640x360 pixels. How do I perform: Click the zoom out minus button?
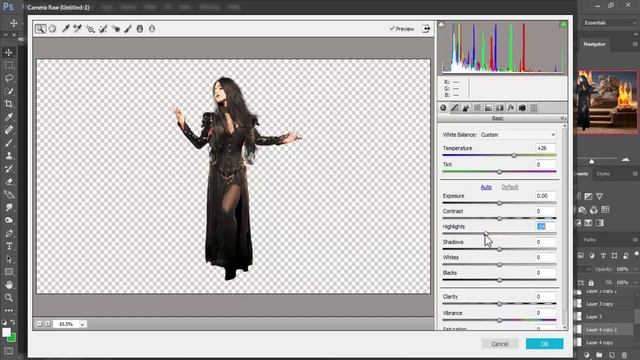point(40,324)
